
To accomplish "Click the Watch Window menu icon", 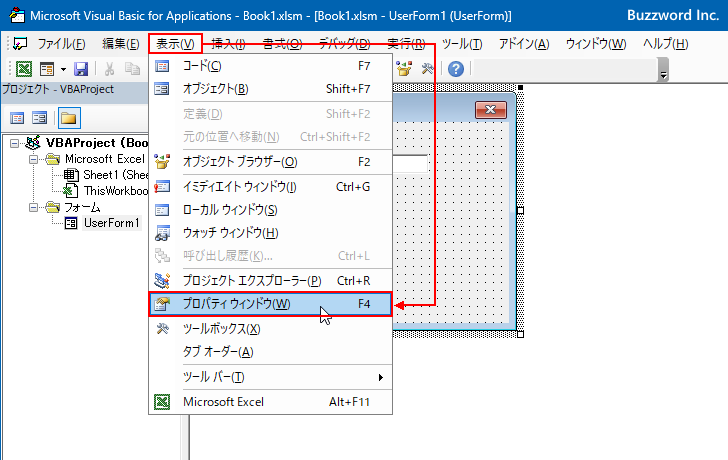I will click(x=162, y=233).
